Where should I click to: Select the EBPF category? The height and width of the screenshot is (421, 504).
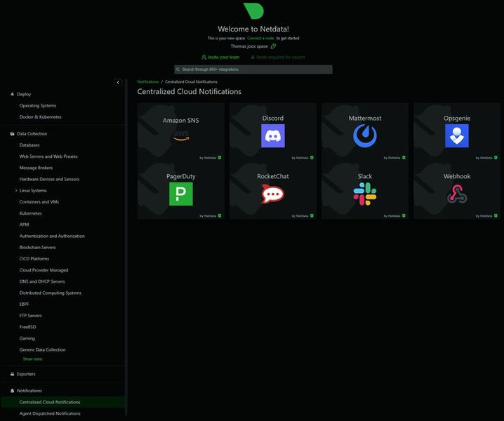pyautogui.click(x=24, y=304)
